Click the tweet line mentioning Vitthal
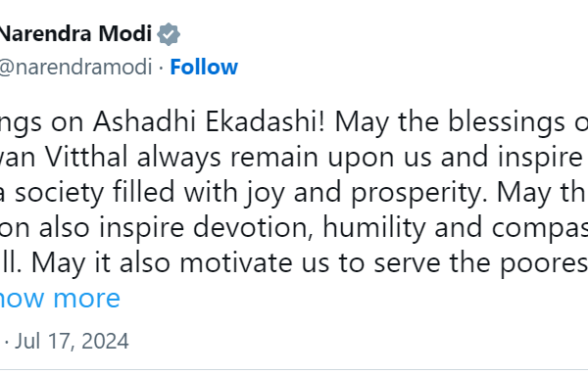Viewport: 588px width, 374px height. click(294, 158)
